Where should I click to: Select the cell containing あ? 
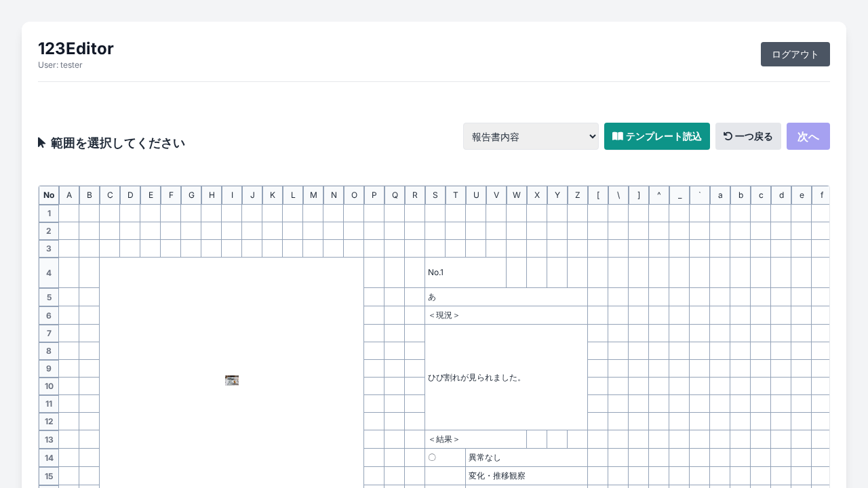tap(506, 297)
